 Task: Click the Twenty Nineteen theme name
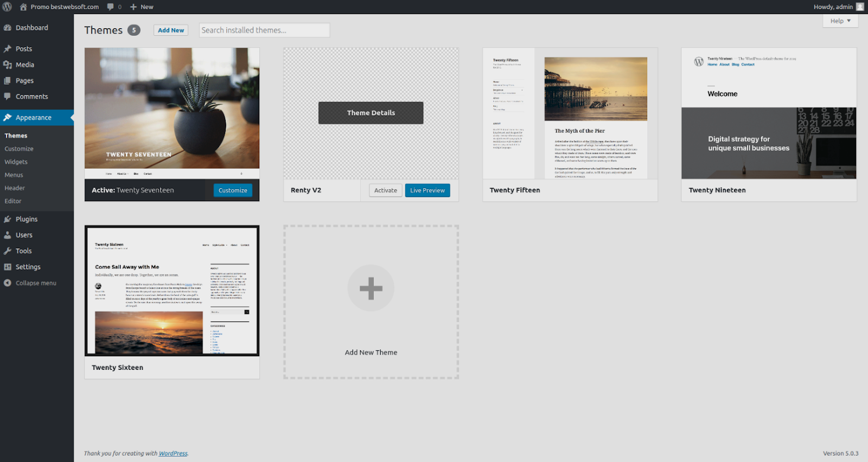(x=717, y=190)
